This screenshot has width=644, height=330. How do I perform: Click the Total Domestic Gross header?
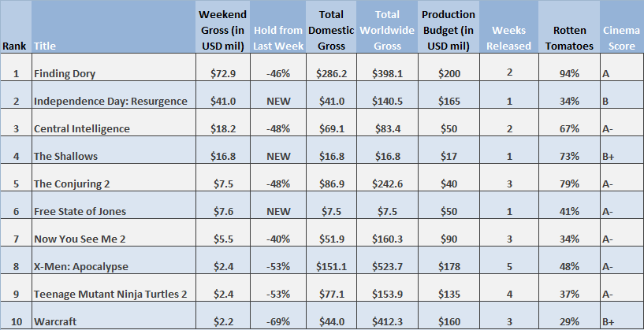[x=333, y=30]
